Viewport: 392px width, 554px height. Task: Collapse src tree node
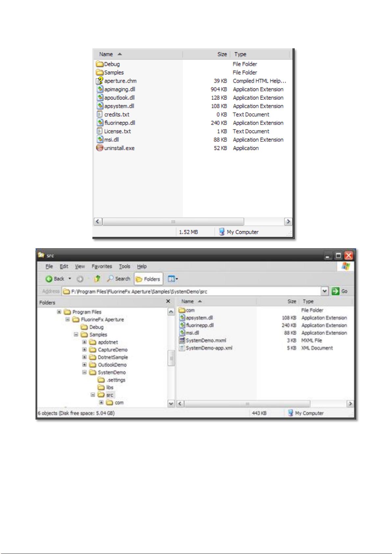click(x=93, y=395)
